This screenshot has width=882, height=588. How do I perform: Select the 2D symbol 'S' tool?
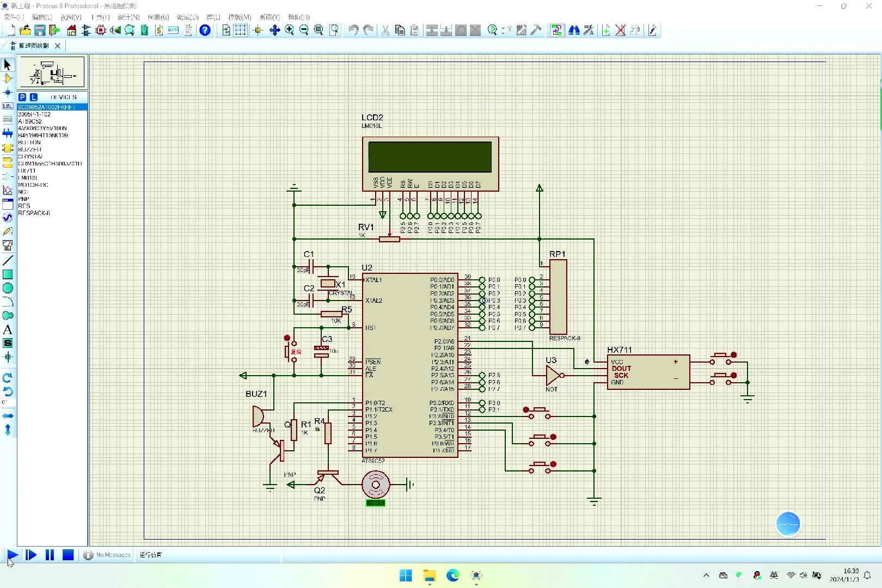pyautogui.click(x=8, y=343)
